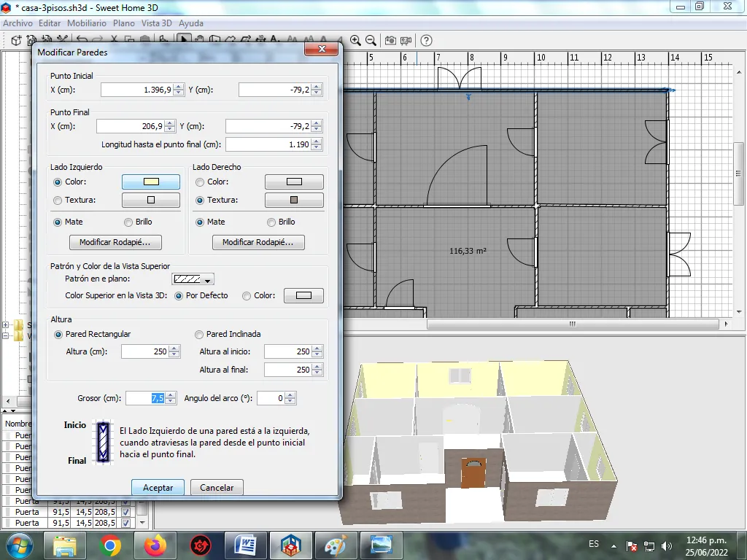Launch Firefox from the taskbar
This screenshot has height=560, width=747.
(155, 545)
